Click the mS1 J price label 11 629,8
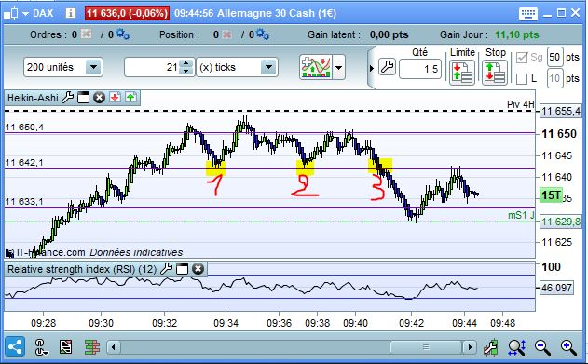This screenshot has height=364, width=588. click(561, 222)
